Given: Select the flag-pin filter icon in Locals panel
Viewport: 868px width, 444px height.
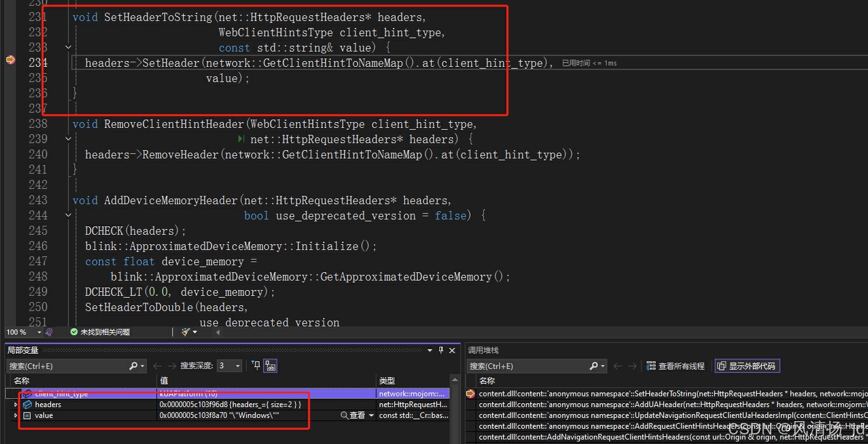Looking at the screenshot, I should click(256, 366).
